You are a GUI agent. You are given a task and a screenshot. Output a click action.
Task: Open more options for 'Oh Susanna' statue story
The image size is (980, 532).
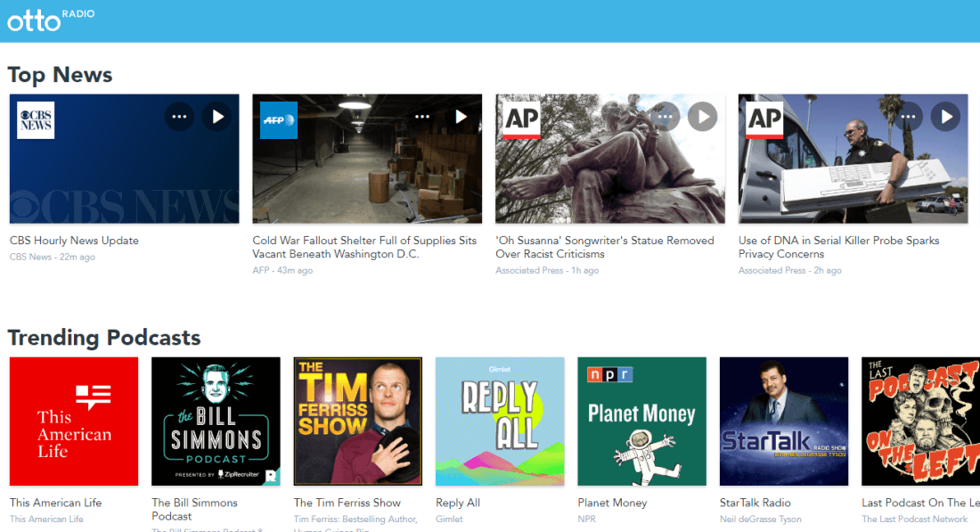tap(665, 117)
